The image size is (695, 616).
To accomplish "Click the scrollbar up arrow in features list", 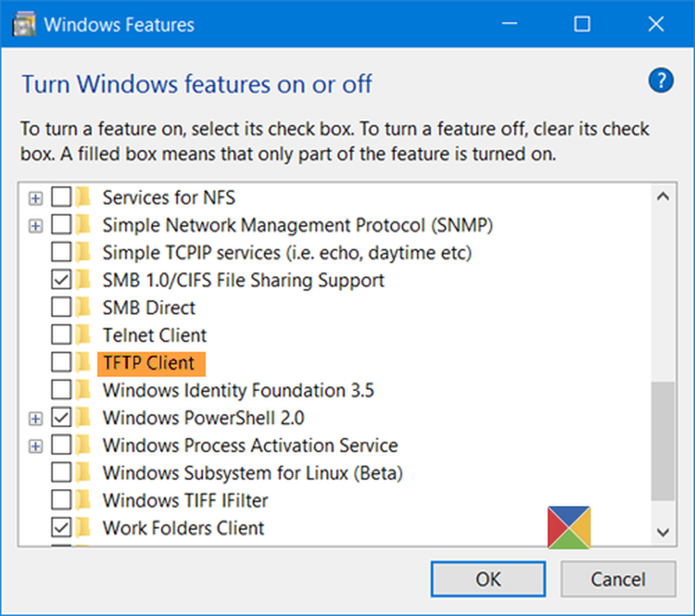I will coord(662,197).
